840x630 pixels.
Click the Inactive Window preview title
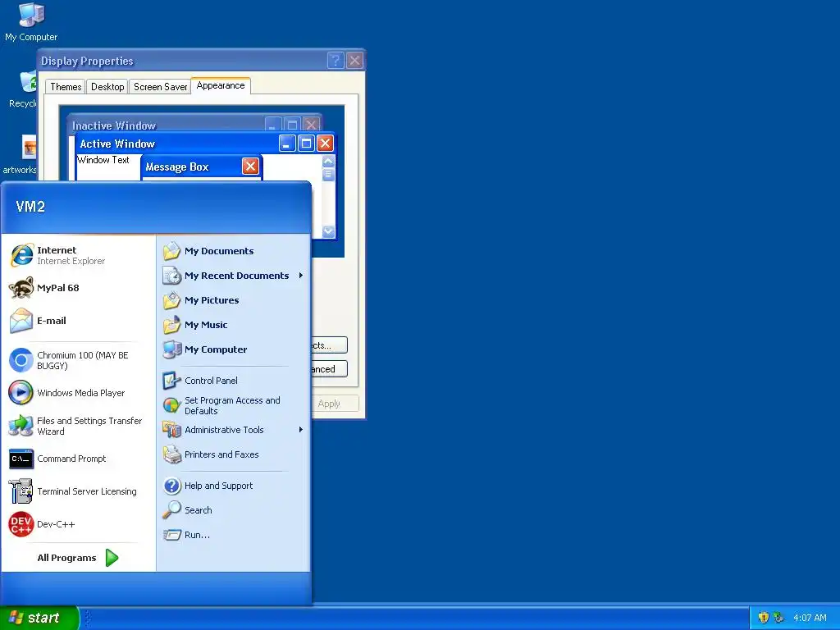click(x=114, y=126)
